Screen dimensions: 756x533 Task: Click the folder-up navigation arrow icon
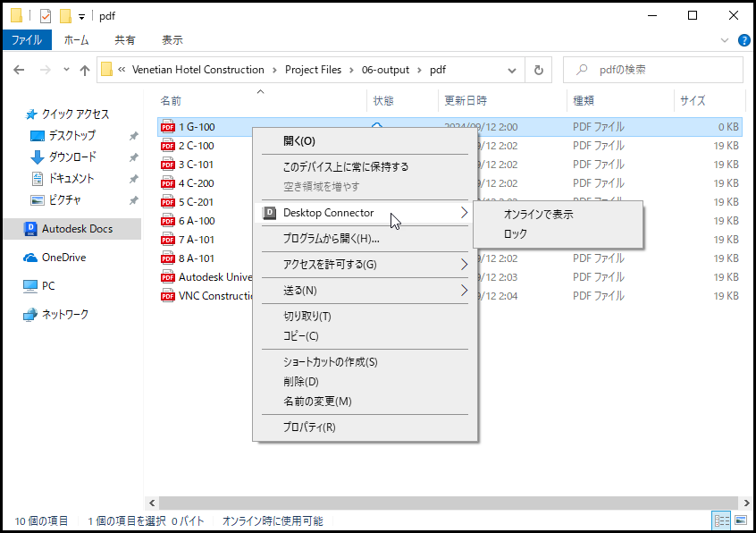(85, 70)
